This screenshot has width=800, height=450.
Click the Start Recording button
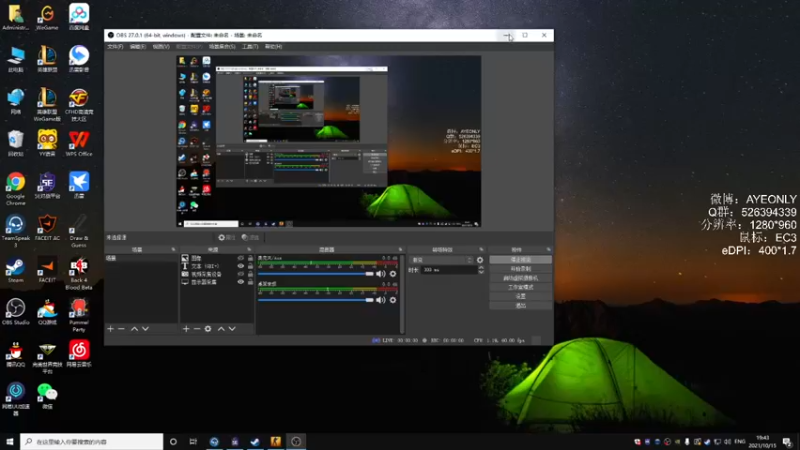click(x=520, y=269)
